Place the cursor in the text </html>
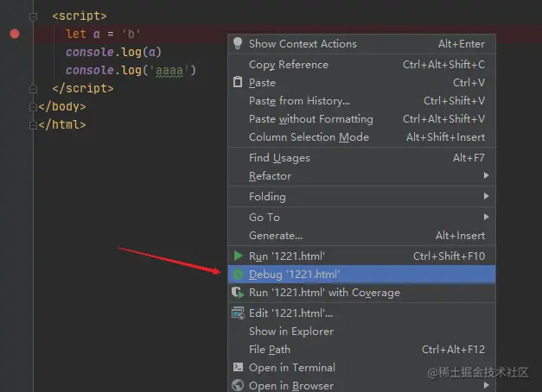This screenshot has height=392, width=542. (62, 124)
